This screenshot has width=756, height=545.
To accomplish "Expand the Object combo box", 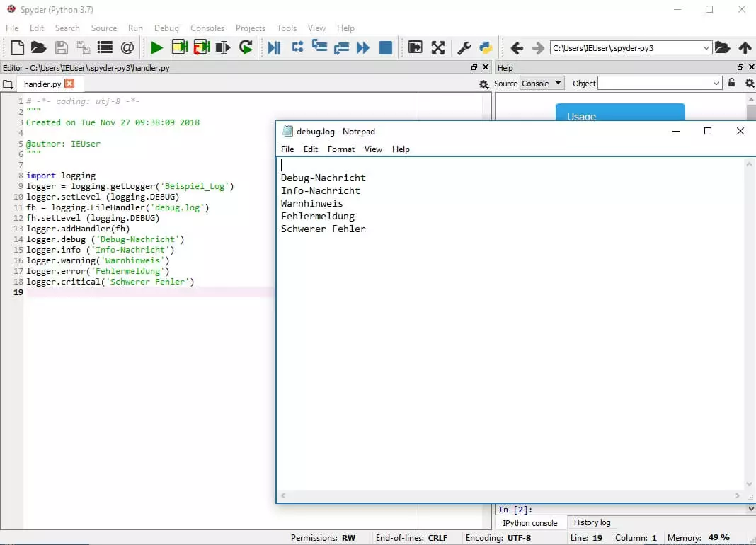I will click(x=716, y=84).
